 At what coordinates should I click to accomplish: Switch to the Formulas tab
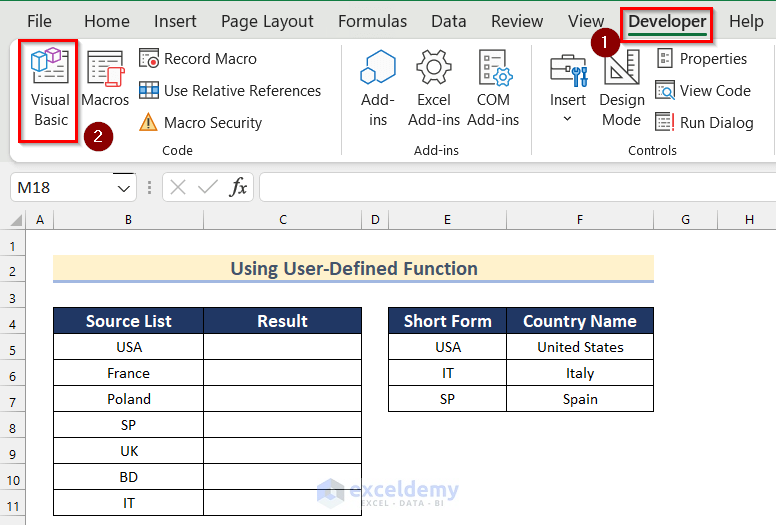click(372, 21)
